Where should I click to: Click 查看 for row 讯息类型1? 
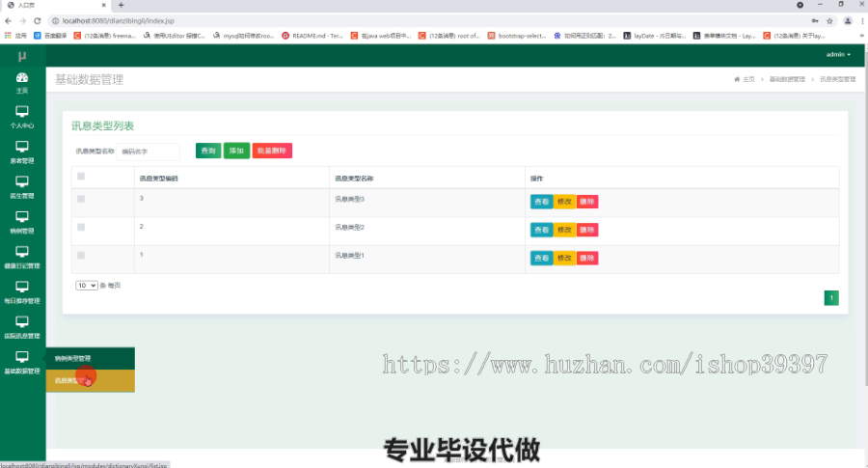541,258
